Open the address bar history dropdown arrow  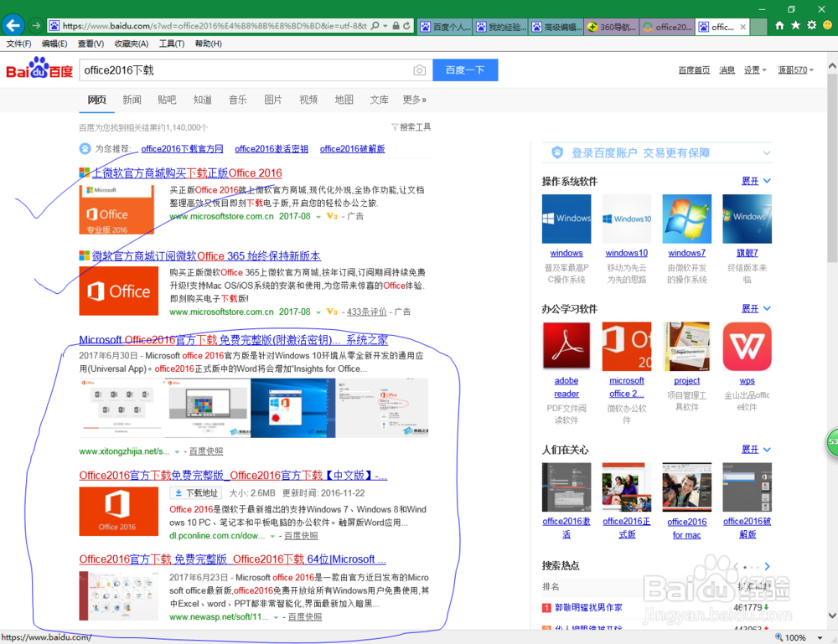tap(385, 26)
